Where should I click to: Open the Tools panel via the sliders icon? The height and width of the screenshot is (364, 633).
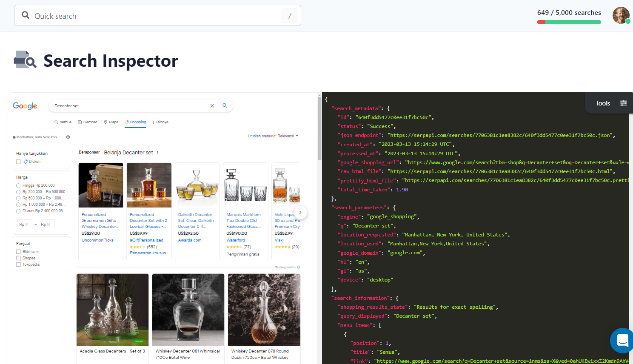tap(624, 103)
